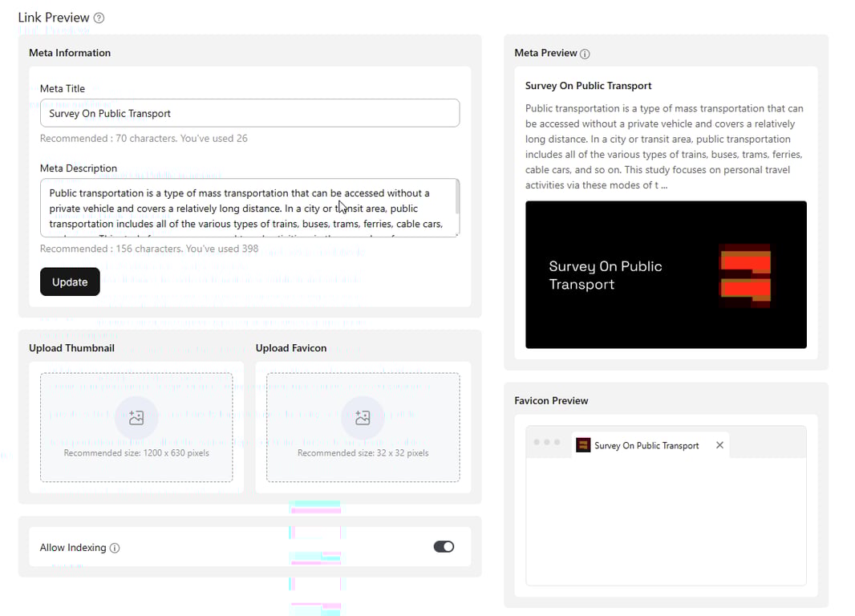Viewport: 855px width, 616px height.
Task: Click the favicon in the preview tab
Action: pyautogui.click(x=583, y=445)
